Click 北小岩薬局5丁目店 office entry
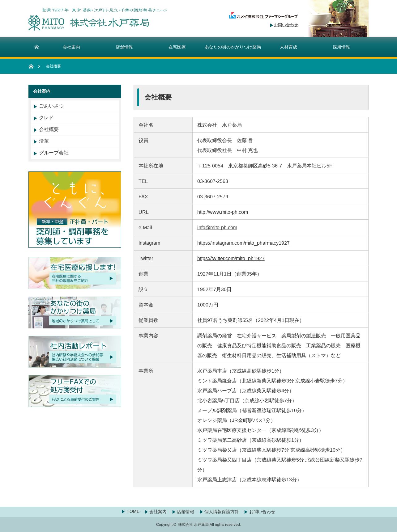Screen dimensions: 397x532 (x=247, y=400)
